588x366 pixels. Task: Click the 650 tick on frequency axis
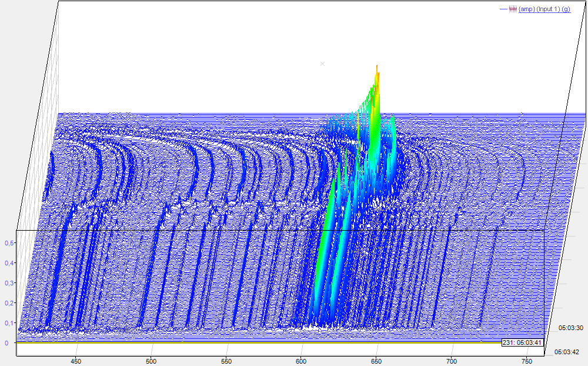(x=376, y=361)
